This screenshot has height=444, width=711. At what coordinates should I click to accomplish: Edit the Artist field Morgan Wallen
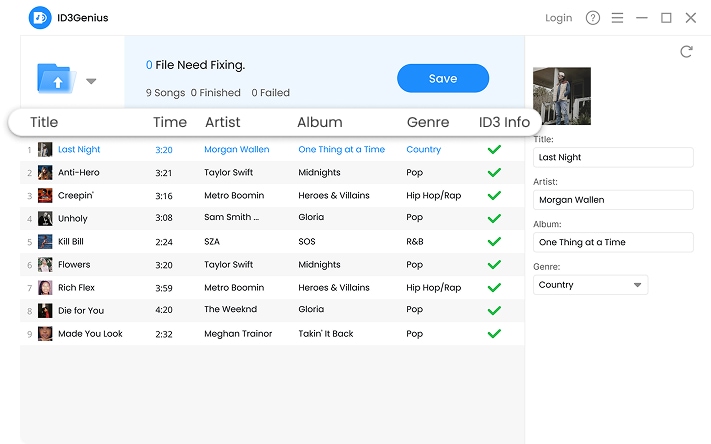click(613, 200)
